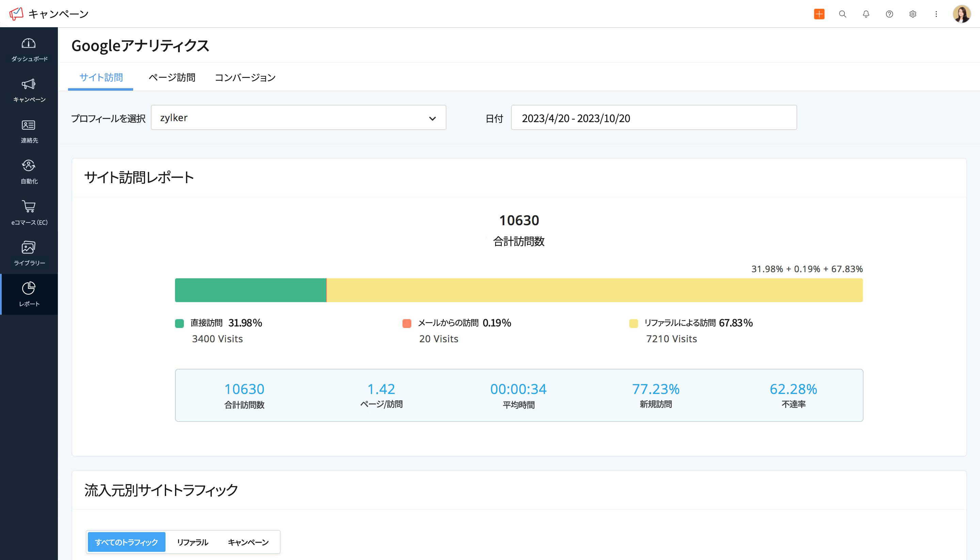Open the Dashboard (ダッシュボード) sidebar icon
The width and height of the screenshot is (980, 560).
pos(29,44)
